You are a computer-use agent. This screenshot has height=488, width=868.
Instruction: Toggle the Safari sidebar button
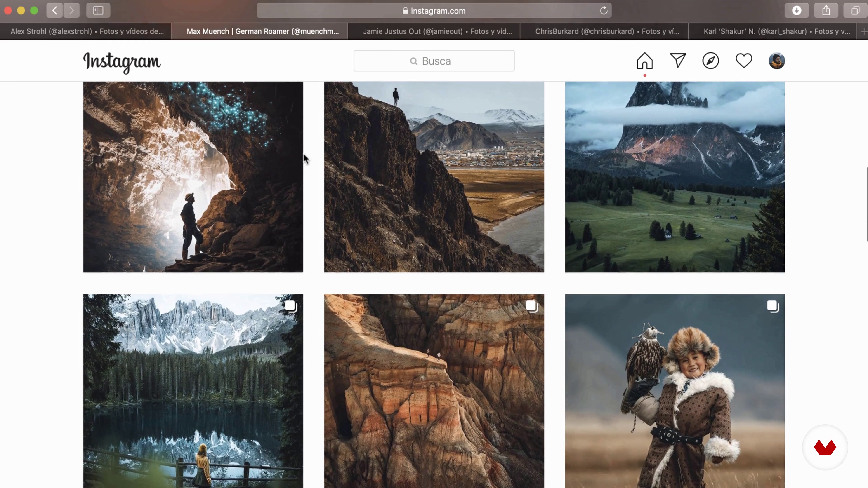(x=98, y=10)
